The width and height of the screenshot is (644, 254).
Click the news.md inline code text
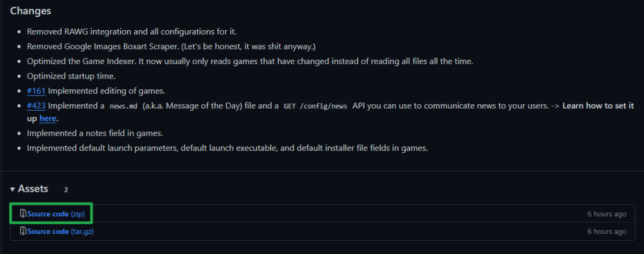click(125, 106)
